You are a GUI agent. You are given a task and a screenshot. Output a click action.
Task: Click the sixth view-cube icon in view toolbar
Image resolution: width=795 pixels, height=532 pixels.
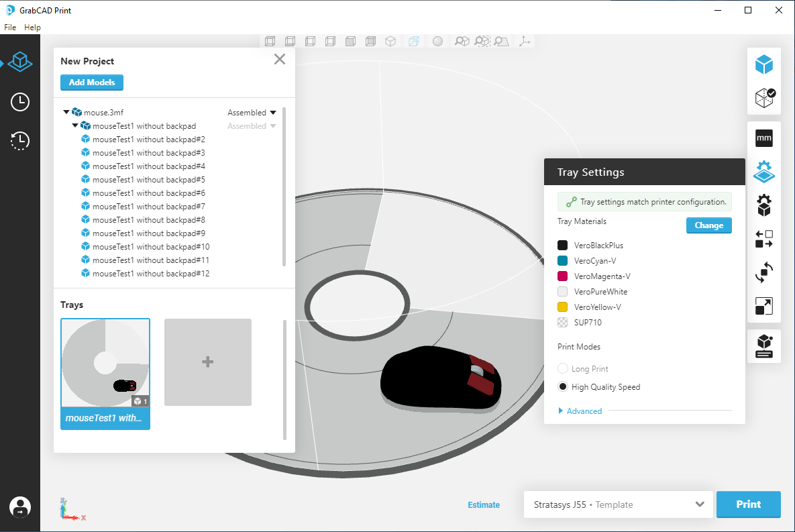370,41
